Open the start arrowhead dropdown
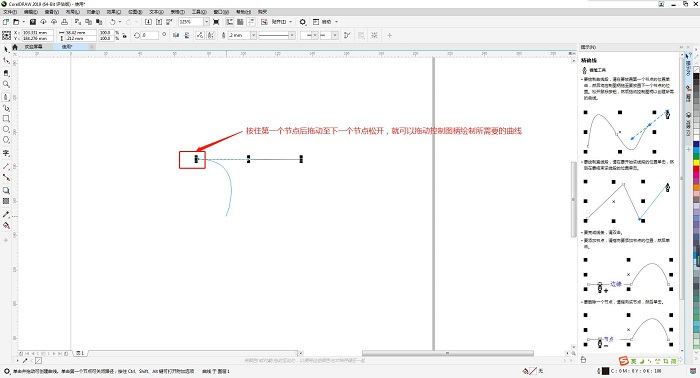The height and width of the screenshot is (378, 700). click(x=315, y=35)
